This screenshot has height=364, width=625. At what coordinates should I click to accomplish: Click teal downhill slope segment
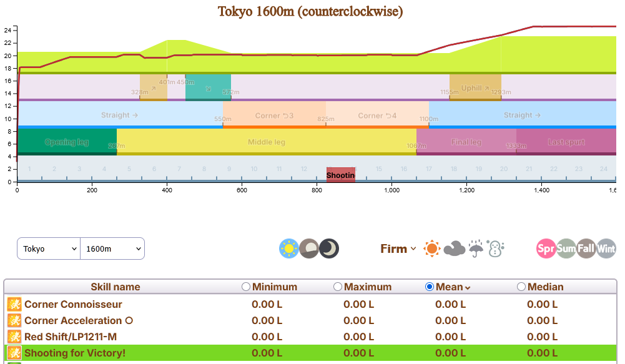coord(208,87)
